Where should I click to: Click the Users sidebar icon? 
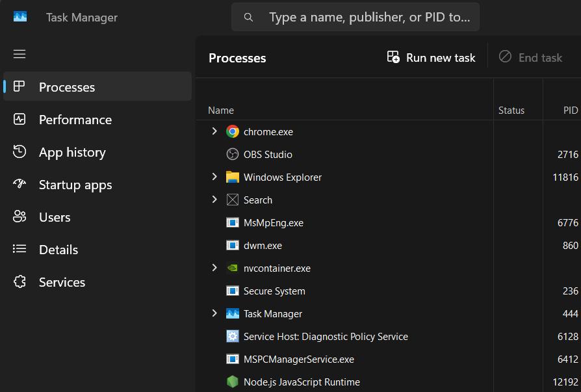pos(19,216)
